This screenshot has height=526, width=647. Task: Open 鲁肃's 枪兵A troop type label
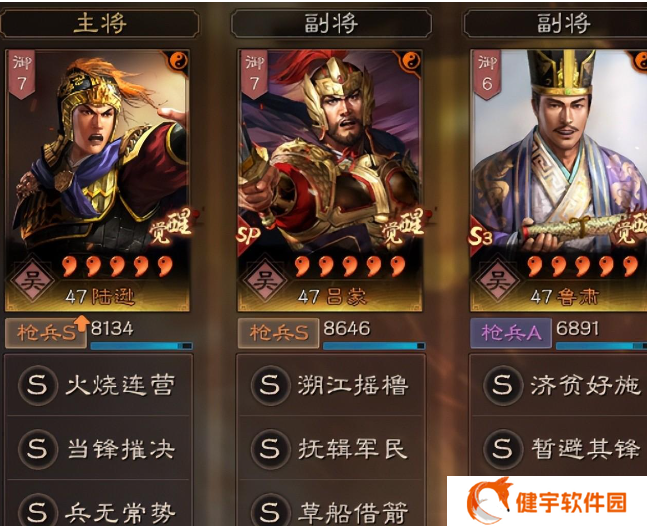pos(511,333)
